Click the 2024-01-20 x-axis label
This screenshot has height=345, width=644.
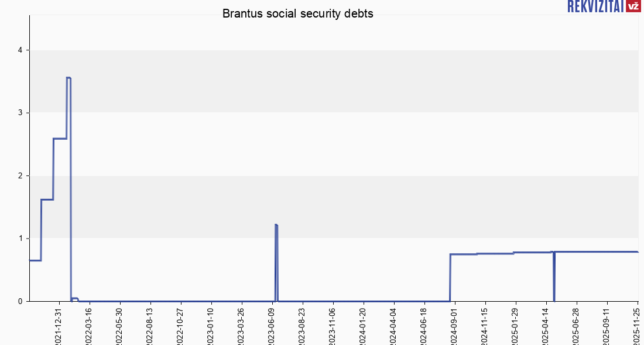(363, 325)
